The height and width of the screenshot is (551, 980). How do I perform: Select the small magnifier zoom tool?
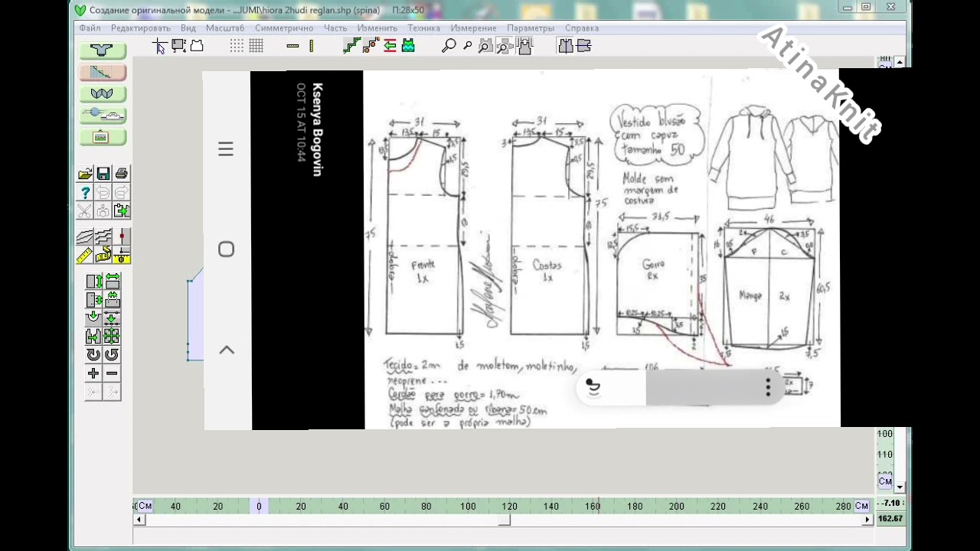pyautogui.click(x=467, y=47)
